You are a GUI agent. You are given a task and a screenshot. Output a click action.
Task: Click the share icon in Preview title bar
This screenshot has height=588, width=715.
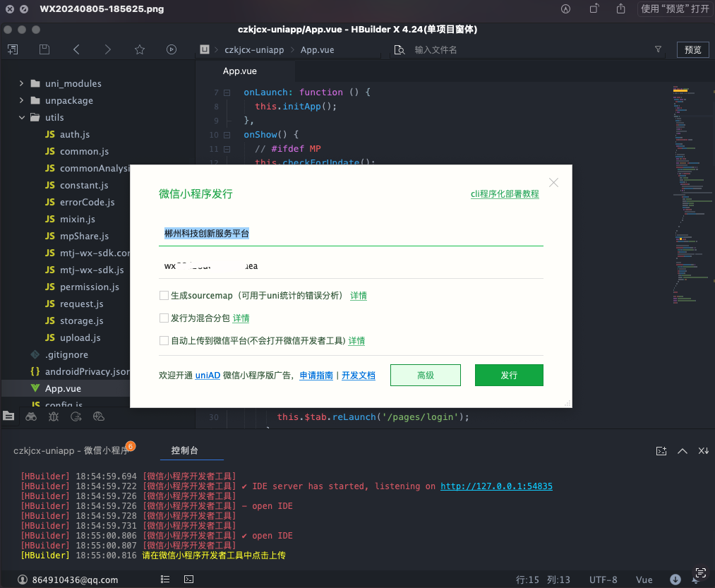click(x=620, y=8)
